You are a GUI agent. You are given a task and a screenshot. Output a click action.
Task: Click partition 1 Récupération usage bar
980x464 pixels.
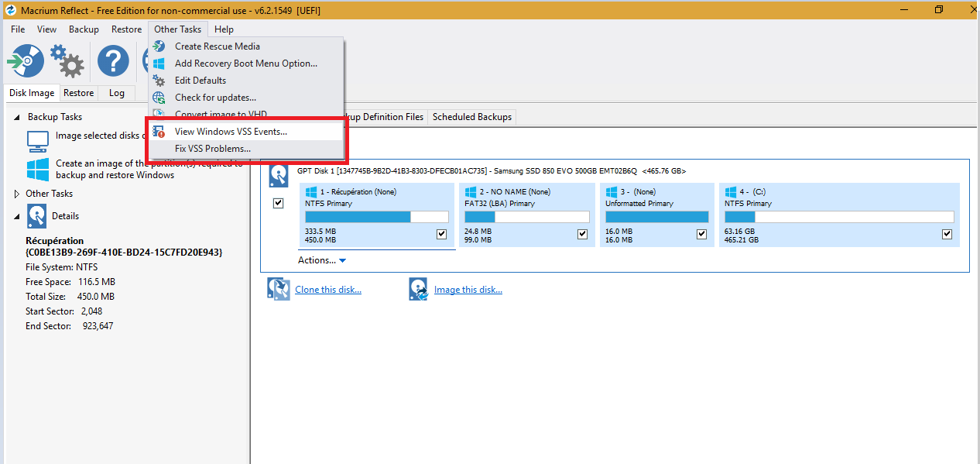pos(377,217)
